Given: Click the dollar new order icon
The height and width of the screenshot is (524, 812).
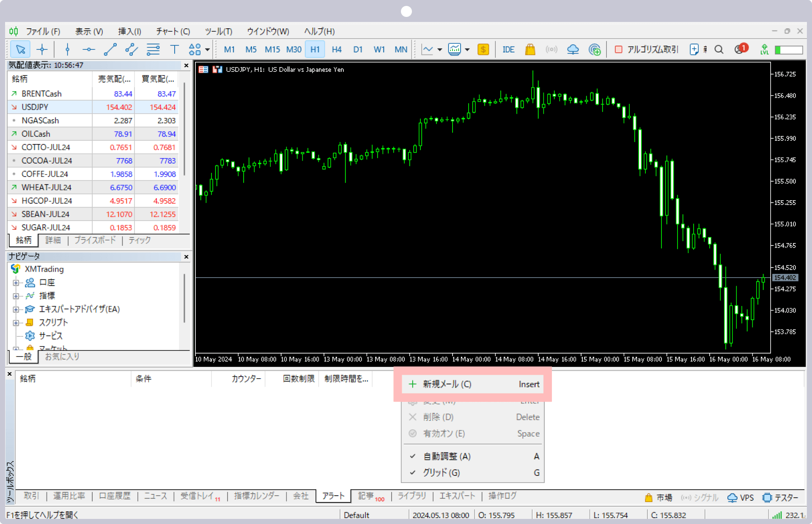Looking at the screenshot, I should click(483, 49).
